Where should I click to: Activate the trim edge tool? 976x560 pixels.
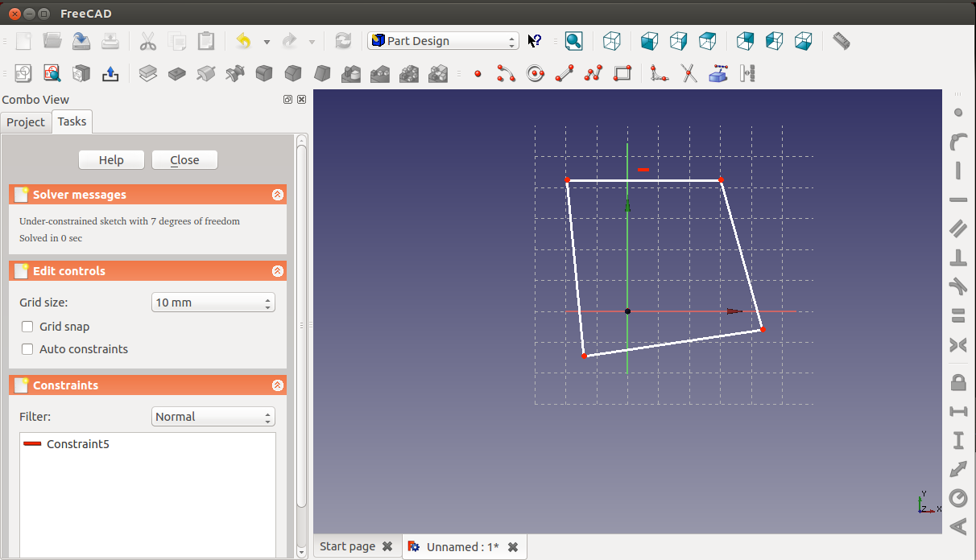[689, 74]
